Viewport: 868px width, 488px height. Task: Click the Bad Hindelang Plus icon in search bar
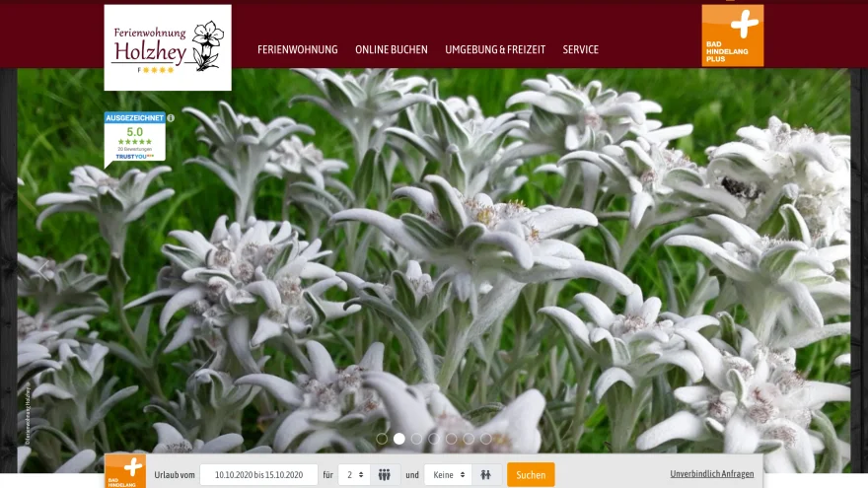pos(125,471)
